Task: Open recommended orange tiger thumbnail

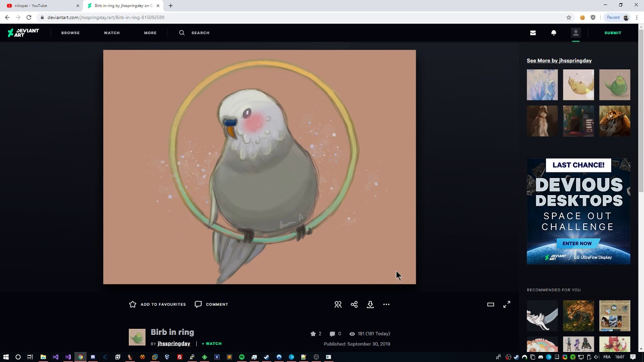Action: tap(579, 316)
